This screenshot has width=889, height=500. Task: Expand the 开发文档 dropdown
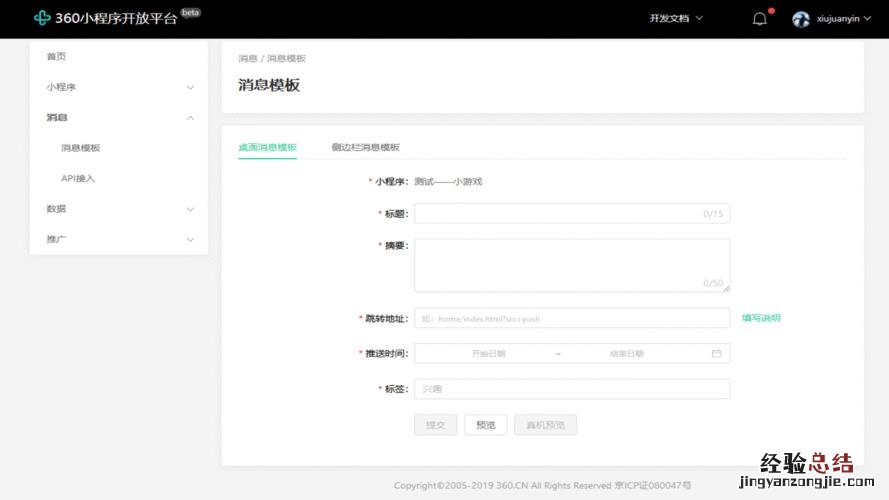click(x=676, y=18)
